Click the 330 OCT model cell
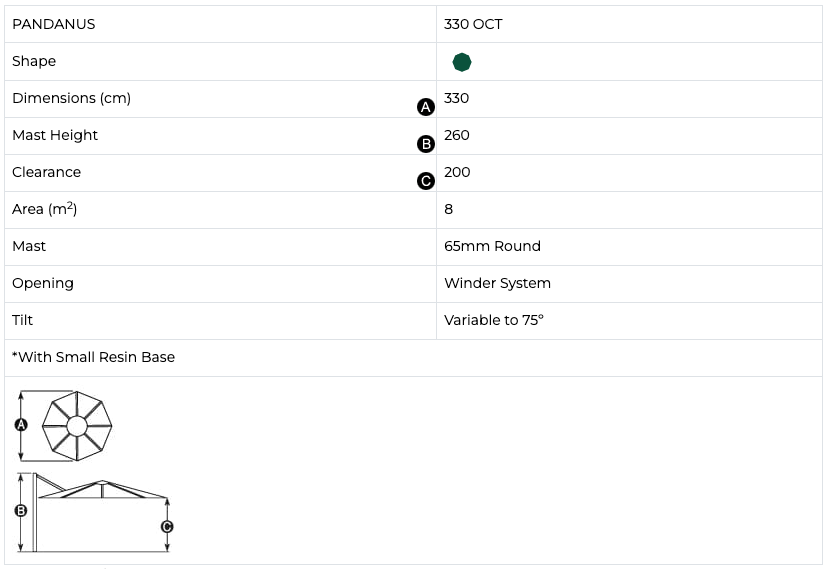829x569 pixels. 473,24
